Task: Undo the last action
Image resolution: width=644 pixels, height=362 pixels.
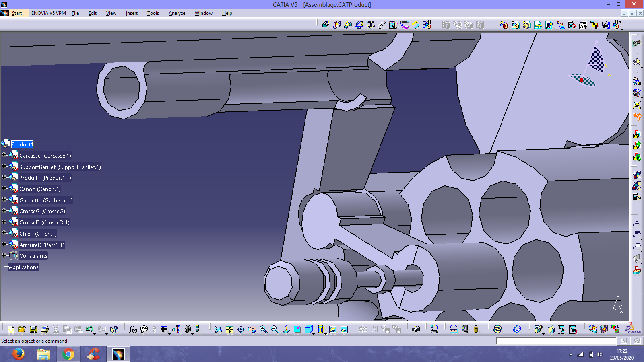Action: (89, 329)
